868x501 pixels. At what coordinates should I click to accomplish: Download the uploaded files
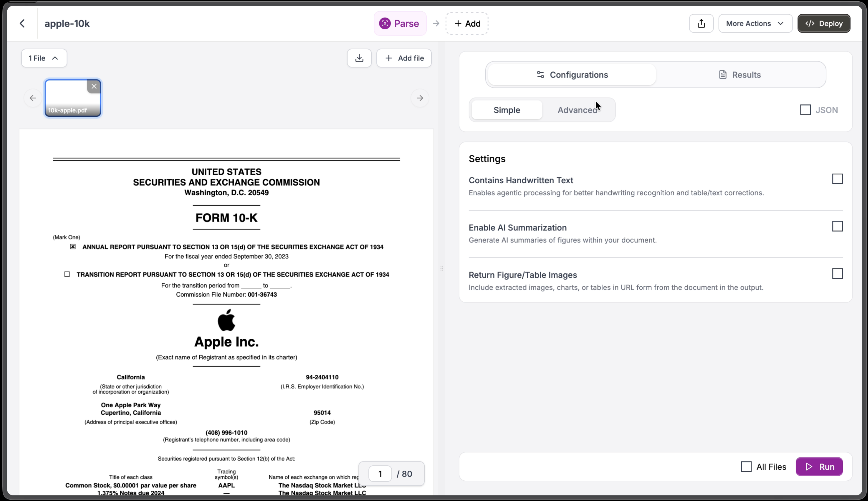pyautogui.click(x=359, y=58)
